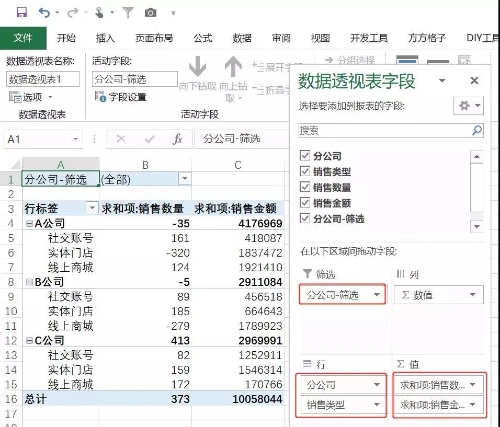Screen dimensions: 500x427
Task: Open the 行标签 filter dropdown
Action: coord(92,208)
